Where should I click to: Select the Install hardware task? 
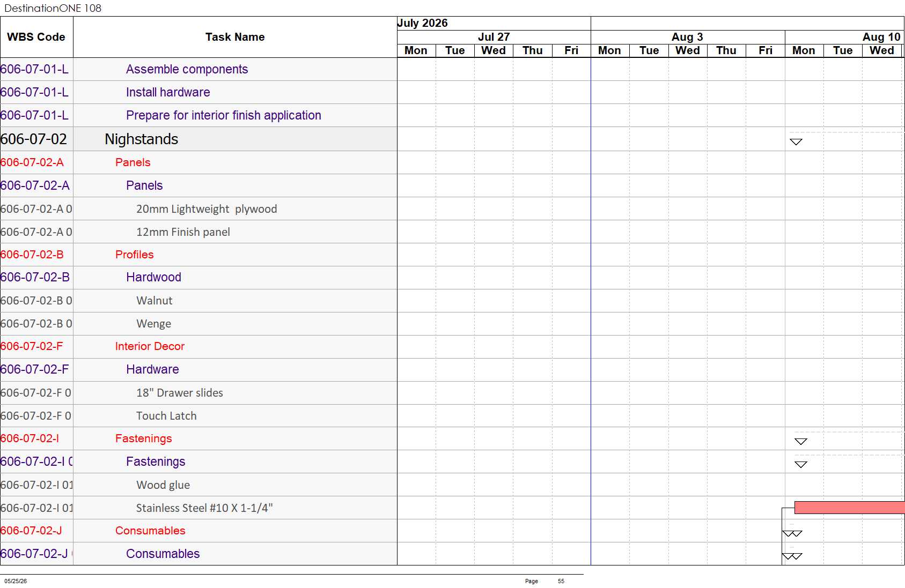[168, 92]
